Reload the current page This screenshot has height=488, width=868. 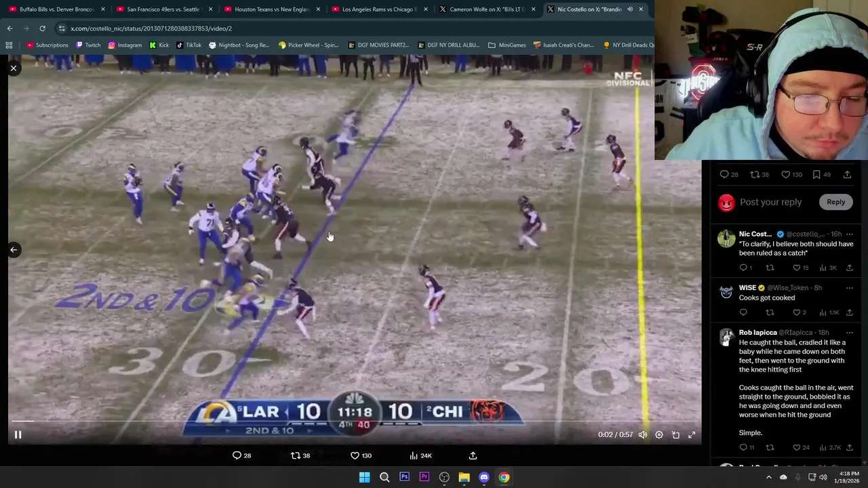click(x=42, y=28)
